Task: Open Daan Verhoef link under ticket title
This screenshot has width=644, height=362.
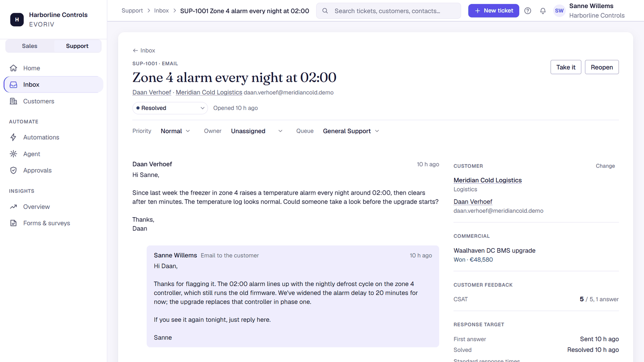Action: (x=152, y=93)
